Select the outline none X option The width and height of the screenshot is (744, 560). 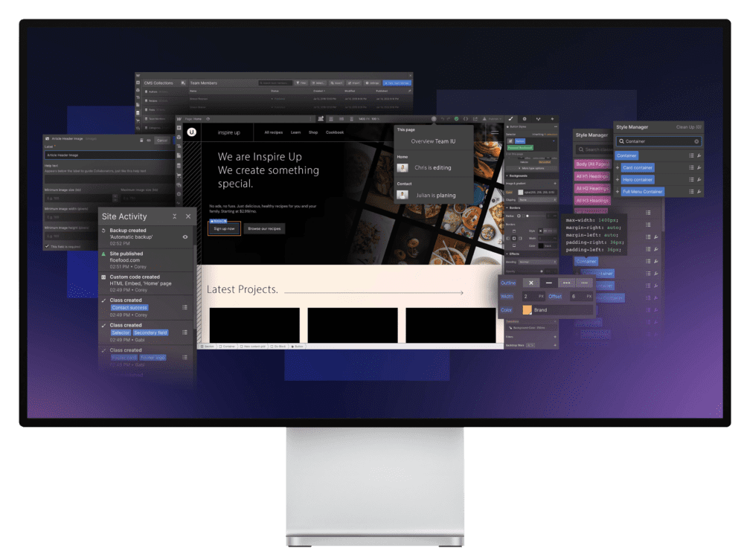530,283
